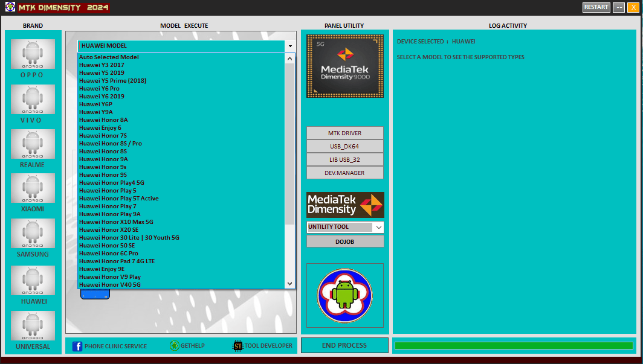Select the SAMSUNG brand Android icon
This screenshot has width=643, height=364.
click(x=33, y=233)
